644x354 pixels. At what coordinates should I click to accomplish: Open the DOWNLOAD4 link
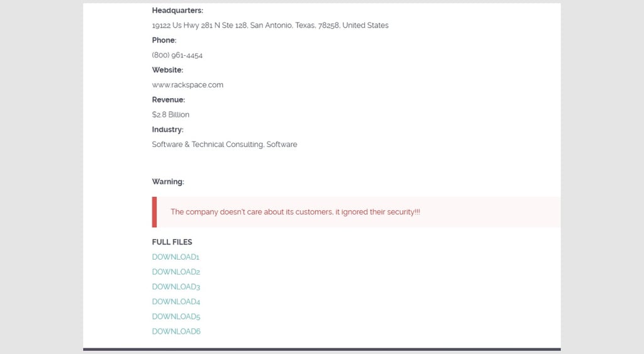[x=176, y=301]
